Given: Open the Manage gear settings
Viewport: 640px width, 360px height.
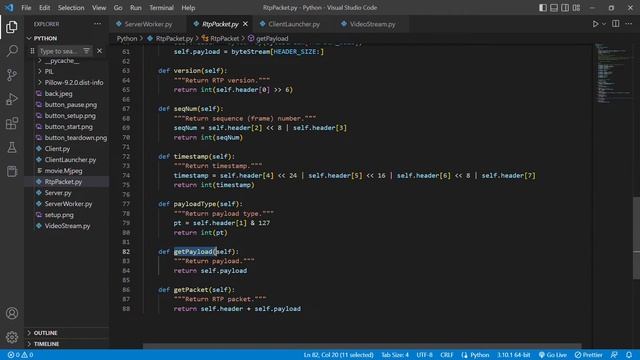Looking at the screenshot, I should (12, 337).
